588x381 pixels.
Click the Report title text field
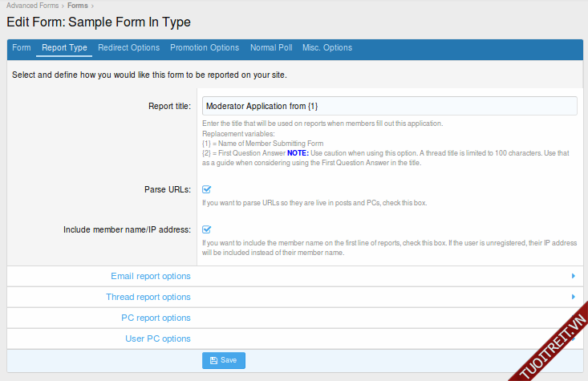coord(388,106)
